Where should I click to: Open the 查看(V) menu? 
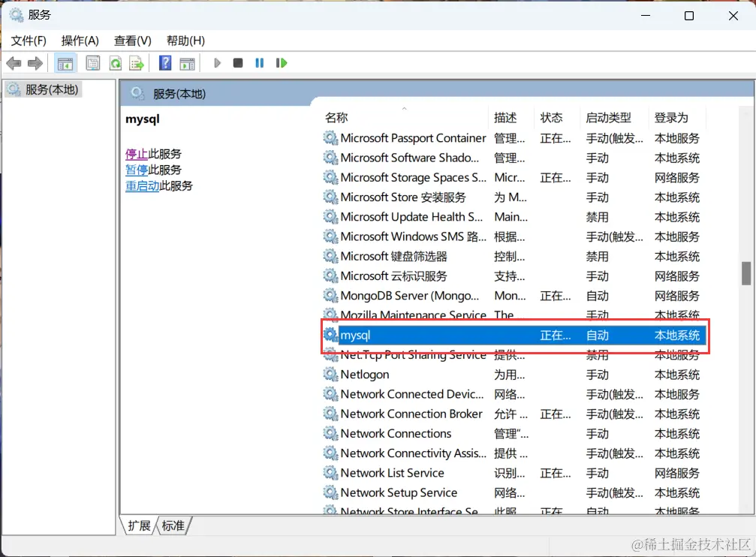click(x=133, y=41)
